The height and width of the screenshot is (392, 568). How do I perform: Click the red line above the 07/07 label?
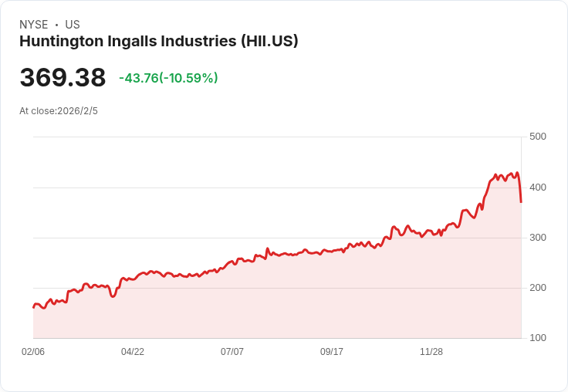pos(232,262)
